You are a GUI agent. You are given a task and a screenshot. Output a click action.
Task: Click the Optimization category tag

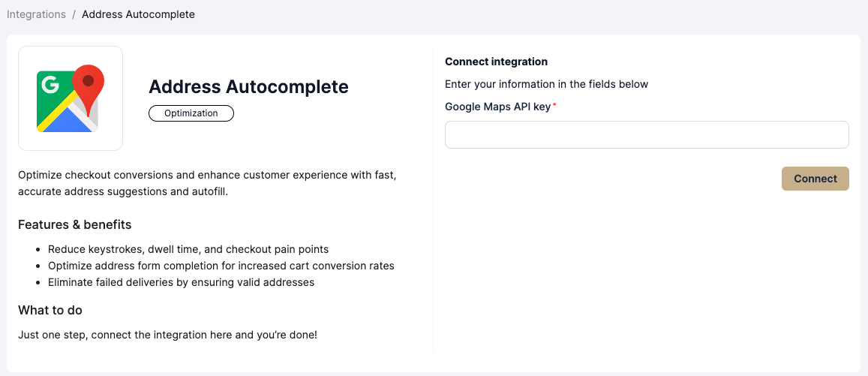pyautogui.click(x=191, y=113)
